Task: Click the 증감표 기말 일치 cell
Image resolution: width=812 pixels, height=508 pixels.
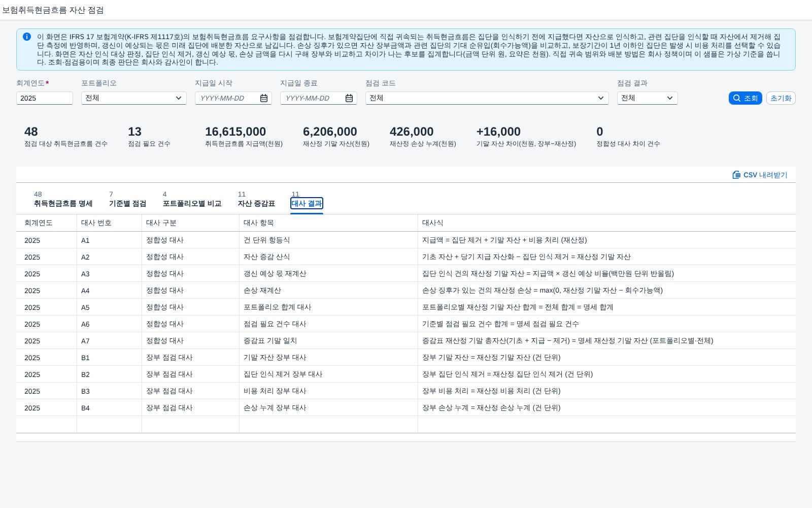Action: tap(329, 341)
